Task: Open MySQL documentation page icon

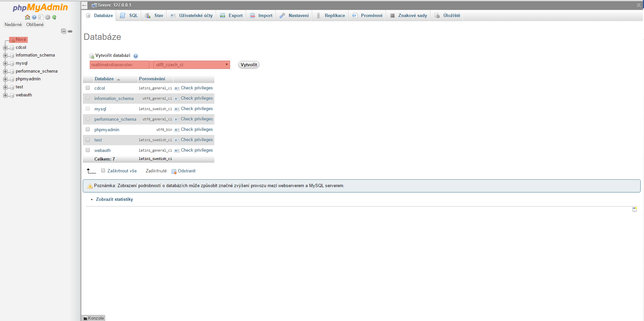Action: coord(41,17)
